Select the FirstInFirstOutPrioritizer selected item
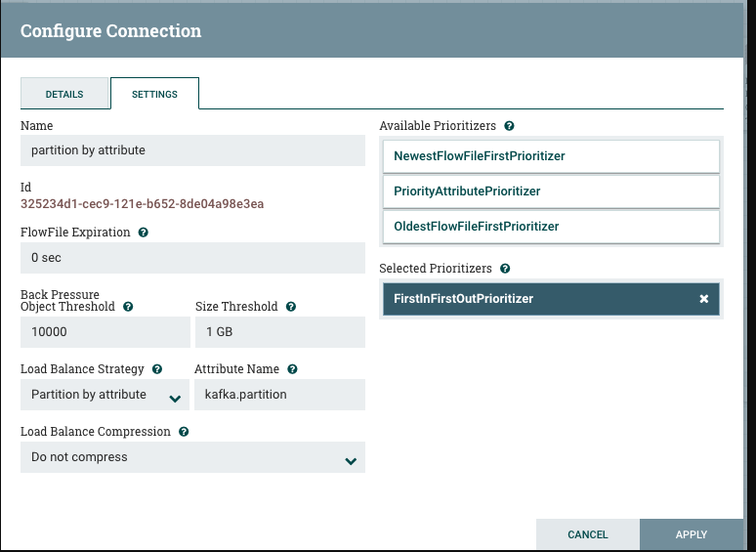This screenshot has width=756, height=552. (551, 299)
